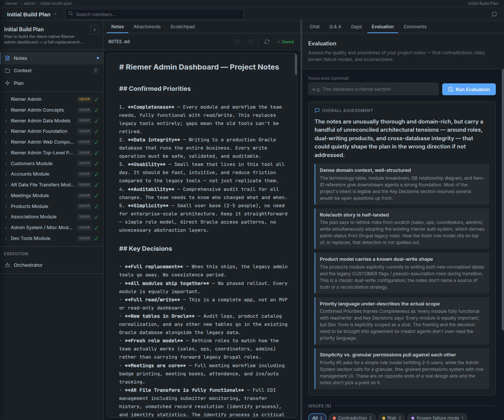This screenshot has width=504, height=420.
Task: Filter issues by All
Action: [318, 418]
